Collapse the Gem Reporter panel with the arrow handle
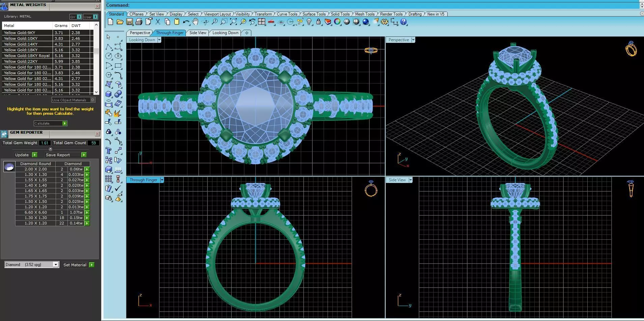644x321 pixels. [x=51, y=149]
